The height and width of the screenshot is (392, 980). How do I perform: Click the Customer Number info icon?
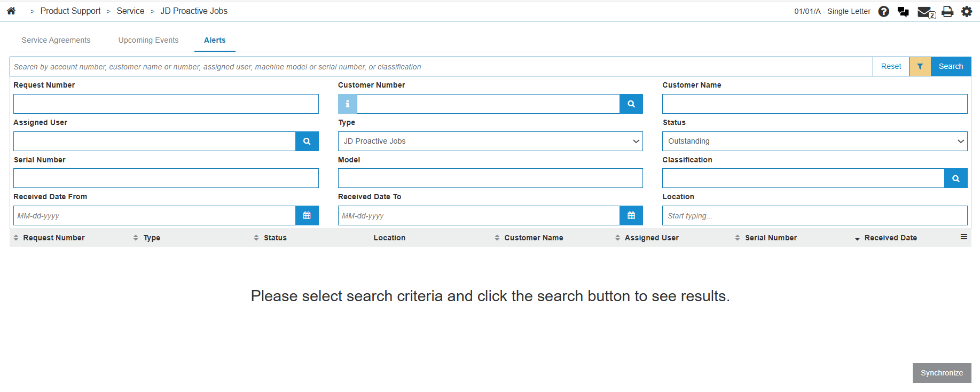click(347, 104)
